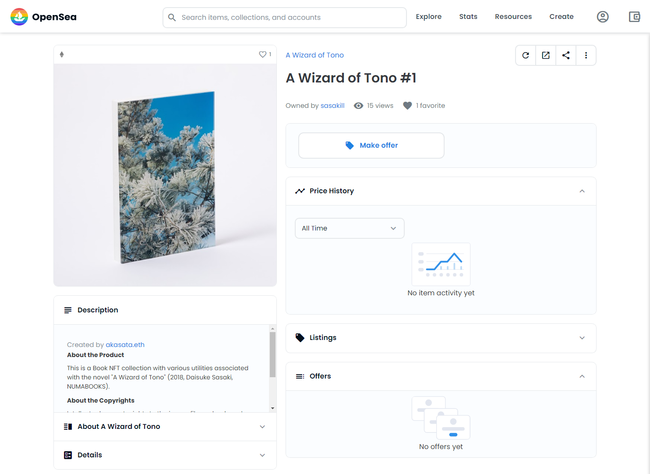This screenshot has height=474, width=650.
Task: Click the search items input field
Action: pyautogui.click(x=290, y=17)
